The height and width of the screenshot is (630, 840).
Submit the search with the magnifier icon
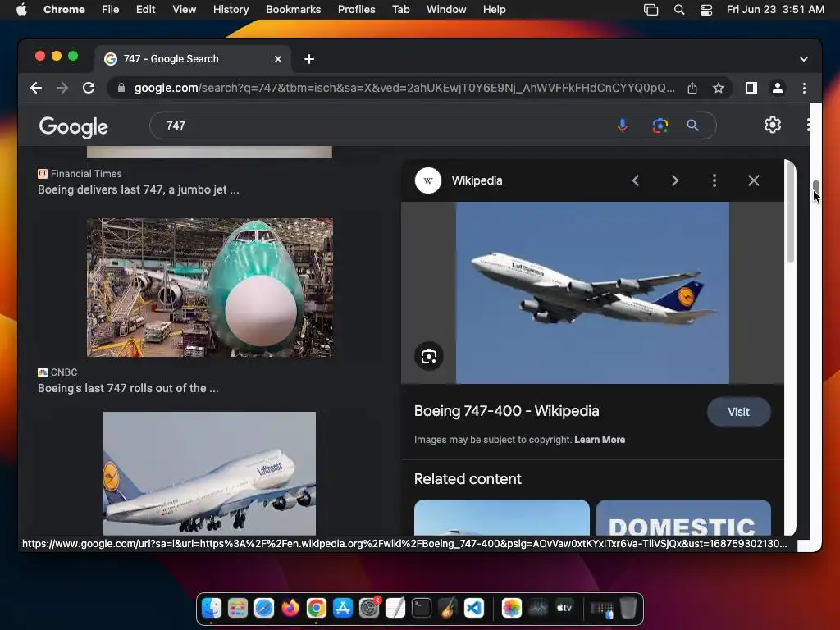(x=692, y=126)
